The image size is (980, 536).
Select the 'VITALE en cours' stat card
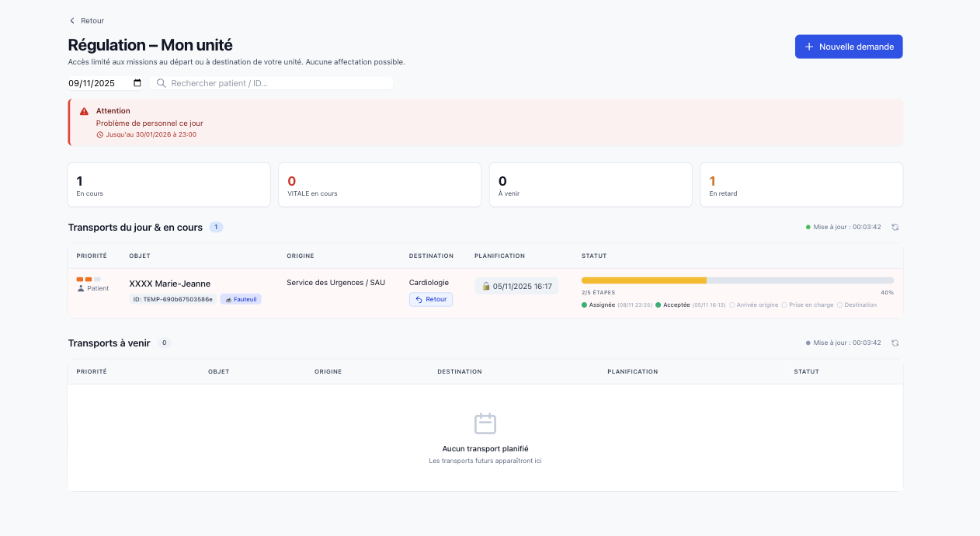tap(379, 185)
